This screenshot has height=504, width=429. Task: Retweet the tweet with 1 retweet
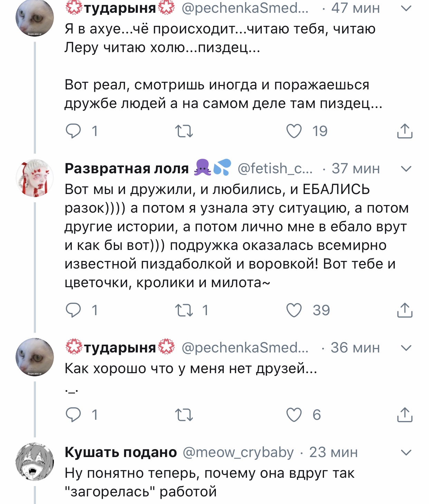click(x=184, y=310)
